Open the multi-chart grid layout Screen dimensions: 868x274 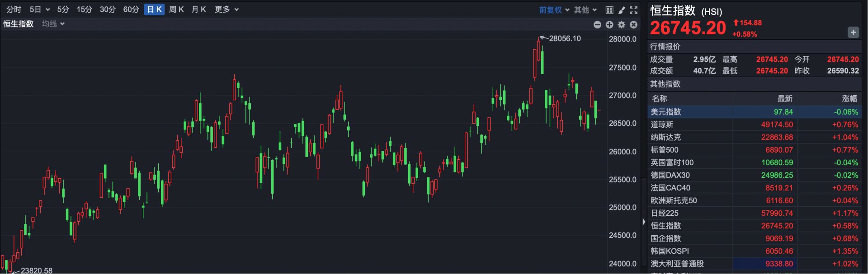(x=609, y=10)
